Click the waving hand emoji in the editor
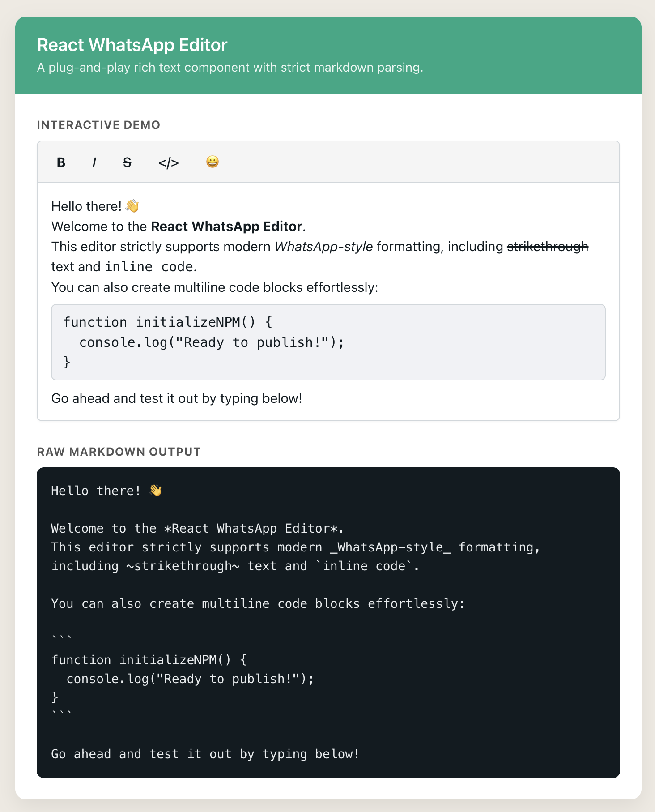Screen dimensions: 655x812 pyautogui.click(x=132, y=205)
